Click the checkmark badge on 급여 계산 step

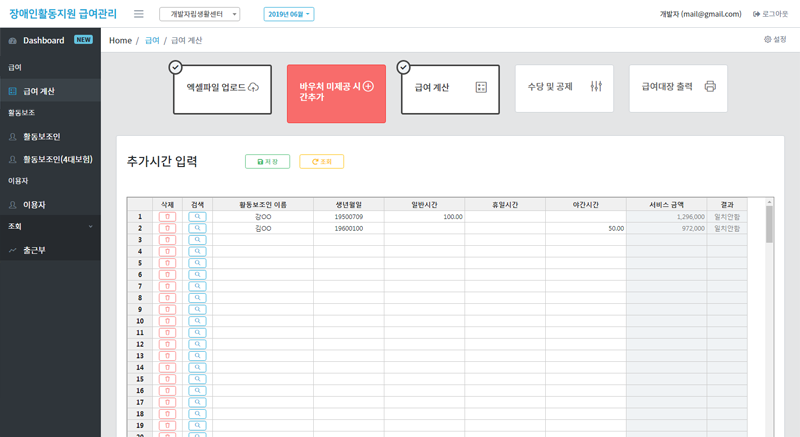tap(403, 67)
